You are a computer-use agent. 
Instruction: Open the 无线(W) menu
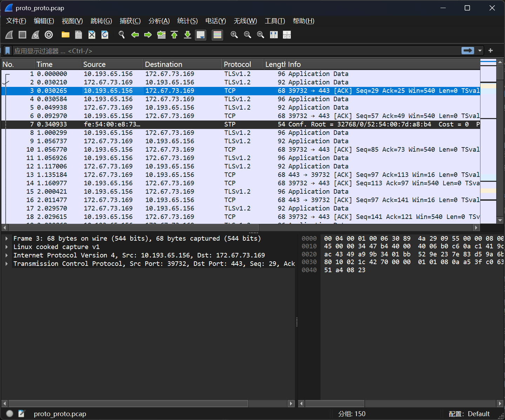click(x=245, y=21)
